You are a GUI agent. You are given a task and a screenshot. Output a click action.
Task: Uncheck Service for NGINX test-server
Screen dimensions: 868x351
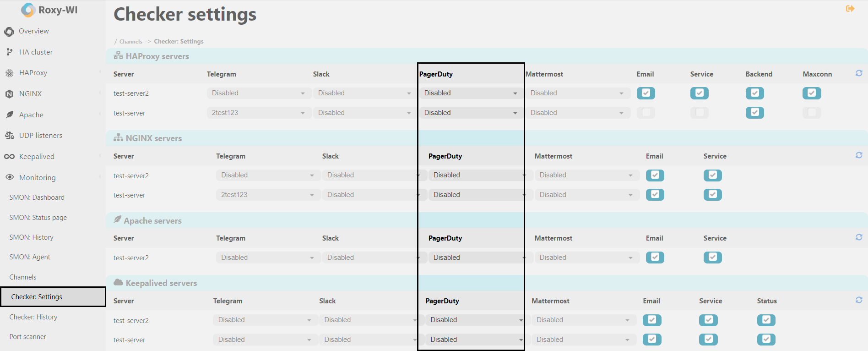(713, 194)
